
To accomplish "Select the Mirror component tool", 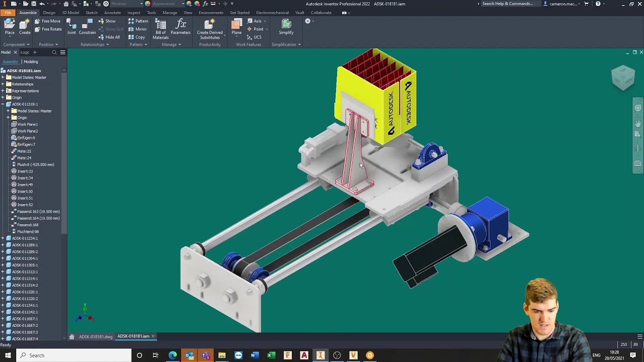I will coord(137,29).
